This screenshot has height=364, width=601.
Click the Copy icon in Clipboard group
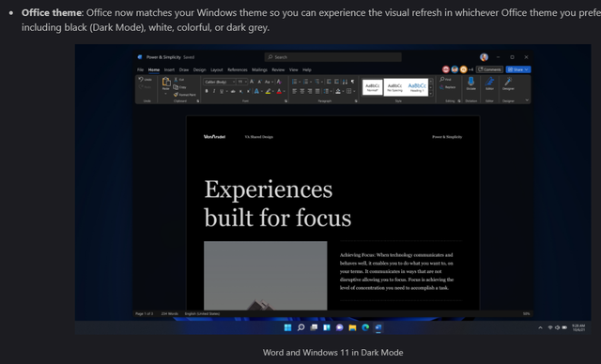tap(176, 87)
